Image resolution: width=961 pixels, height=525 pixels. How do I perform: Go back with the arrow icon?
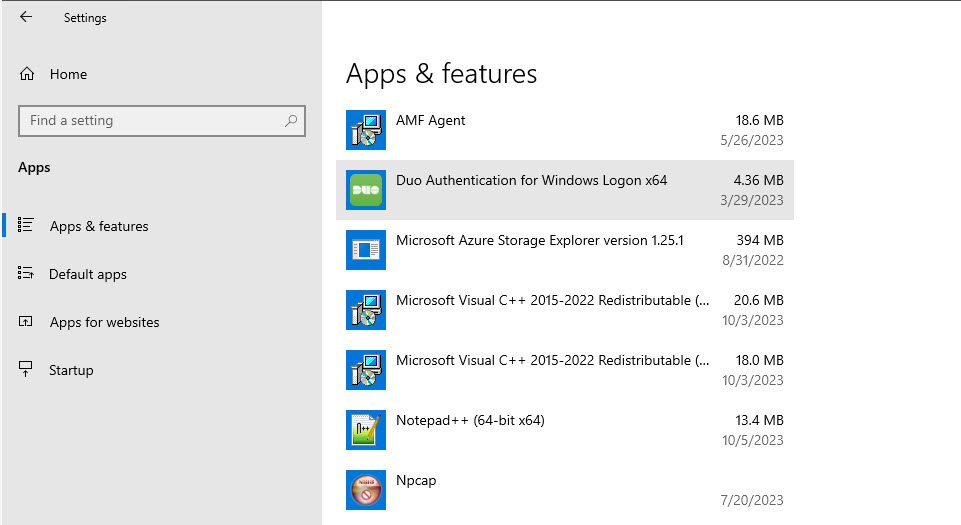tap(26, 17)
